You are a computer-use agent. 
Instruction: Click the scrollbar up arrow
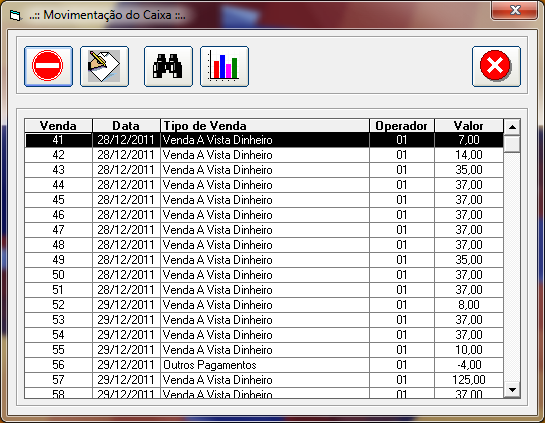(512, 127)
